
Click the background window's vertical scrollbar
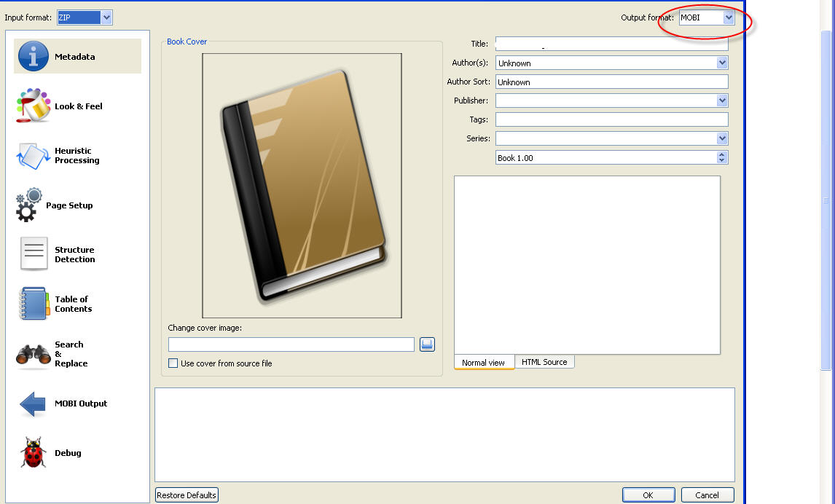[x=826, y=200]
